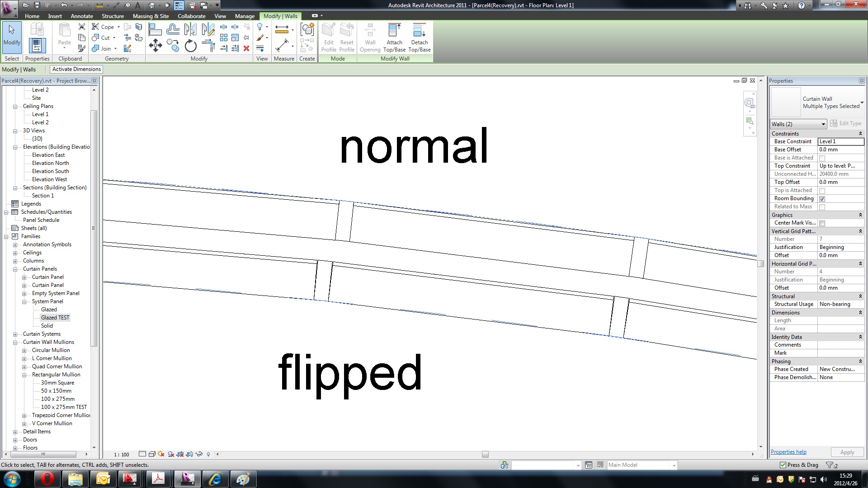The width and height of the screenshot is (868, 488).
Task: Open the Annotate ribbon tab
Action: tap(81, 16)
